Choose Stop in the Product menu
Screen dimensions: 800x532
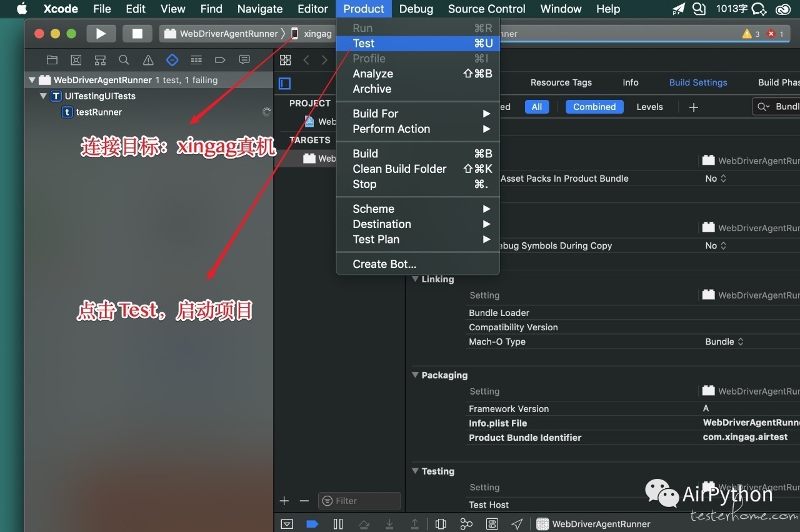point(417,184)
